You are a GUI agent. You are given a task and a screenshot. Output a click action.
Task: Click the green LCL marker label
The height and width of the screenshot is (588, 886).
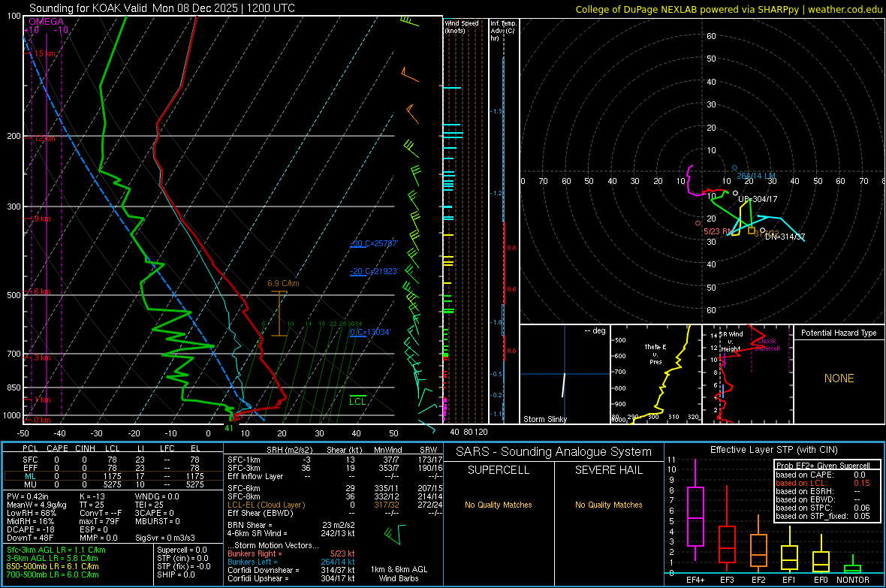[357, 401]
